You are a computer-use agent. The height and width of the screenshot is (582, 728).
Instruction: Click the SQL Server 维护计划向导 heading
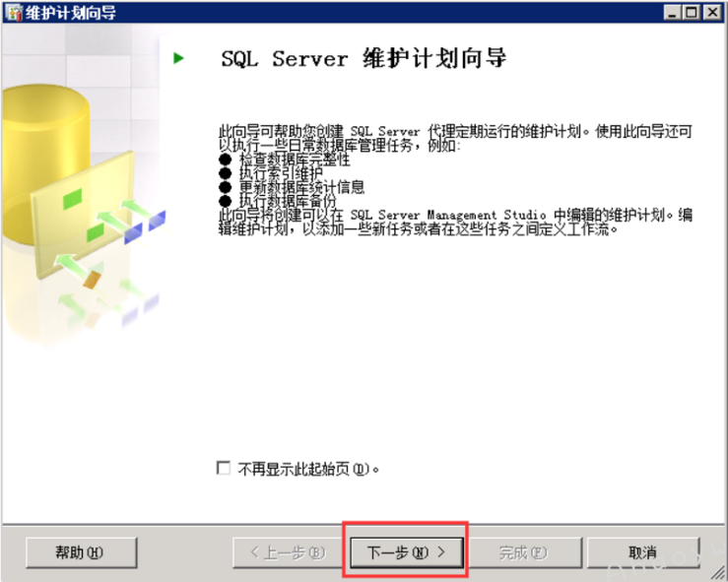pyautogui.click(x=364, y=58)
